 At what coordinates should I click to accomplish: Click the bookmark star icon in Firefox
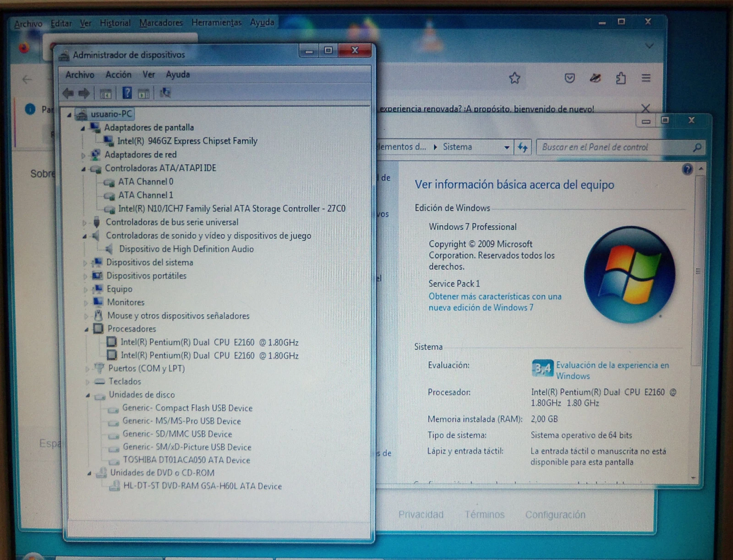[x=514, y=78]
